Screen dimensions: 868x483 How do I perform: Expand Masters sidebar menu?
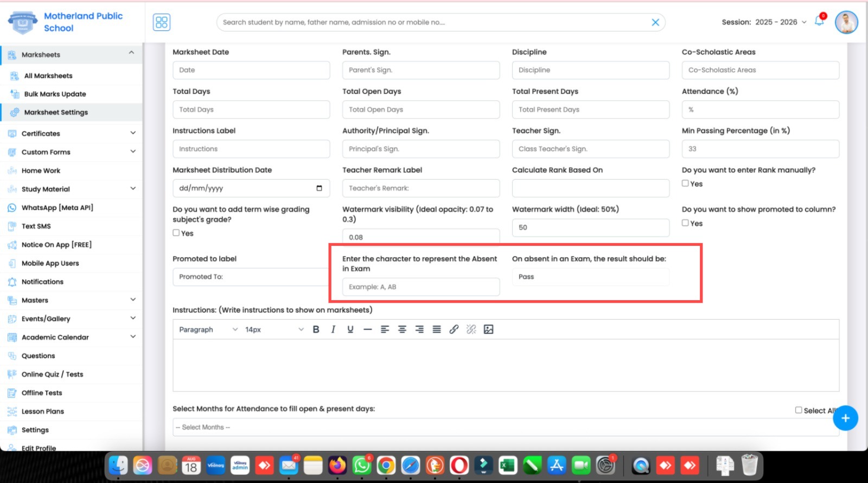(x=133, y=300)
